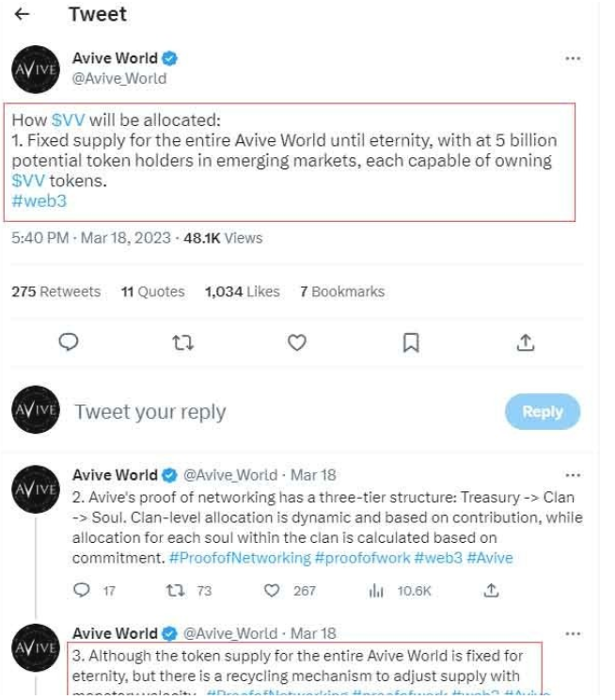Click into the Tweet your reply field
This screenshot has height=700, width=615.
coord(150,412)
